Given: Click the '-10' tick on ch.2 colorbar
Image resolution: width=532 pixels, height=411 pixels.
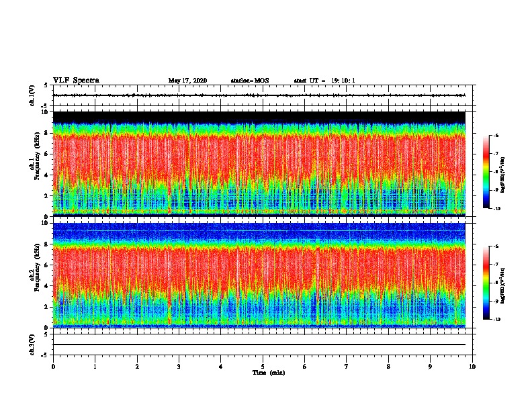Looking at the screenshot, I should click(496, 320).
